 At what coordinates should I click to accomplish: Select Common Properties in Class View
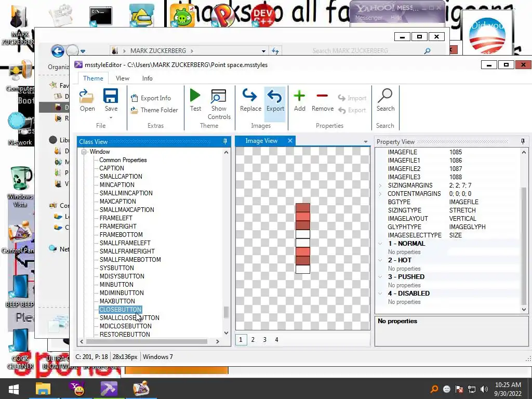coord(123,160)
